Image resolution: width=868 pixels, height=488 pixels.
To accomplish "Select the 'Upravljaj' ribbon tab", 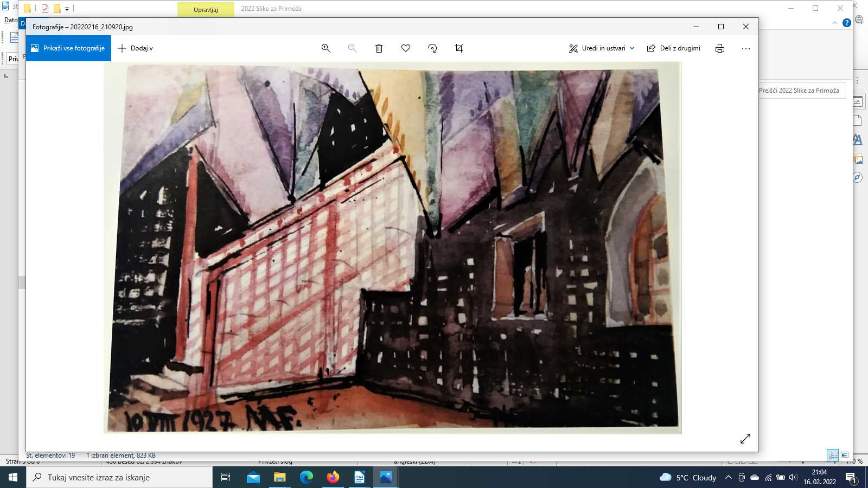I will tap(206, 9).
